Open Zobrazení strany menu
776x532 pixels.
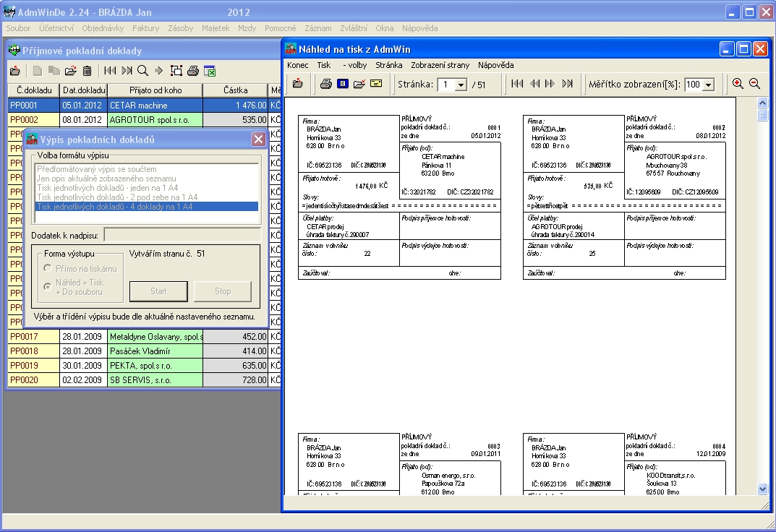pos(440,65)
